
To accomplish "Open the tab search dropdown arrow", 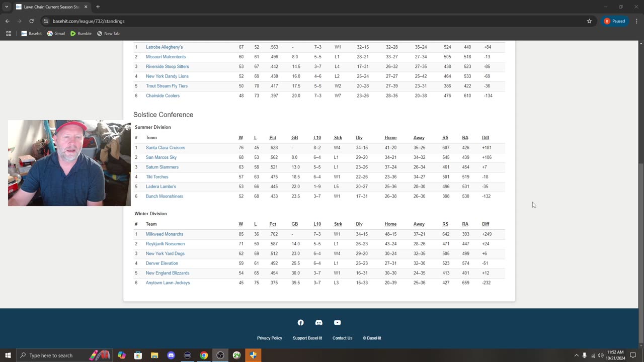I will click(x=7, y=7).
